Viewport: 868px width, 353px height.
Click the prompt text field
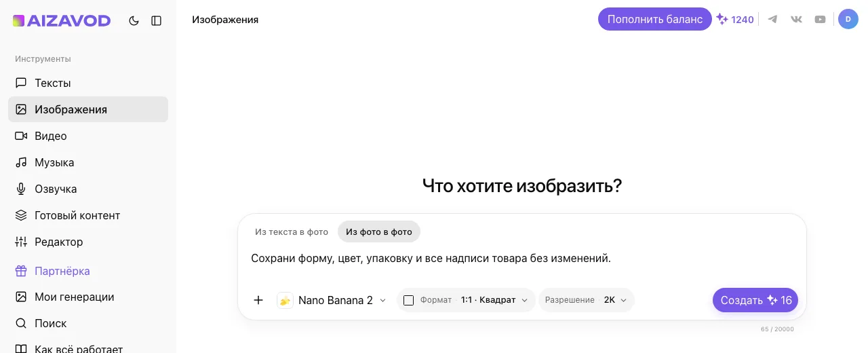pos(521,259)
